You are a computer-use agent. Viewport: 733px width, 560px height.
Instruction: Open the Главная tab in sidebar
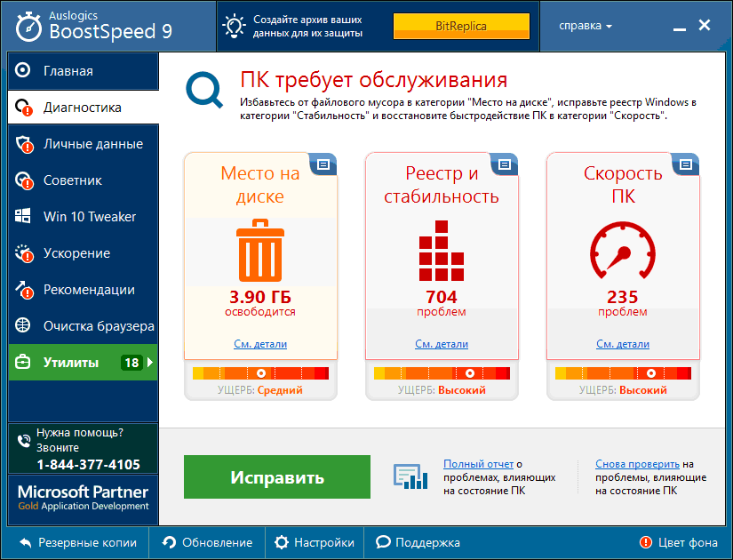point(84,70)
